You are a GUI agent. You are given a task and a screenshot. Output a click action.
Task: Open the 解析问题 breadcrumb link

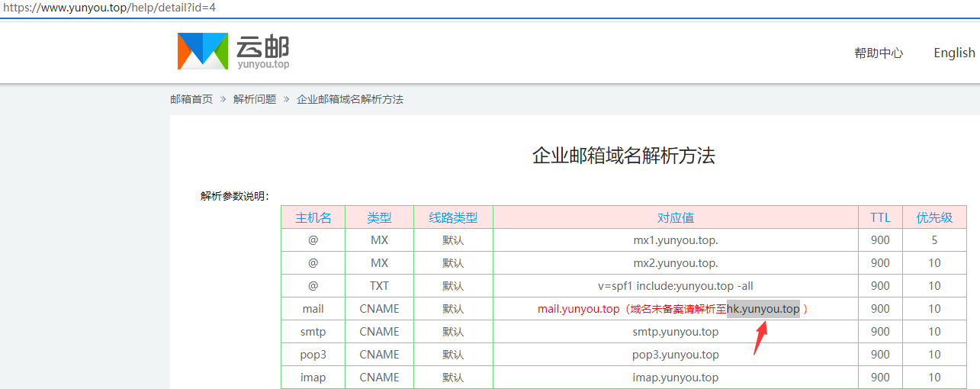pos(255,99)
